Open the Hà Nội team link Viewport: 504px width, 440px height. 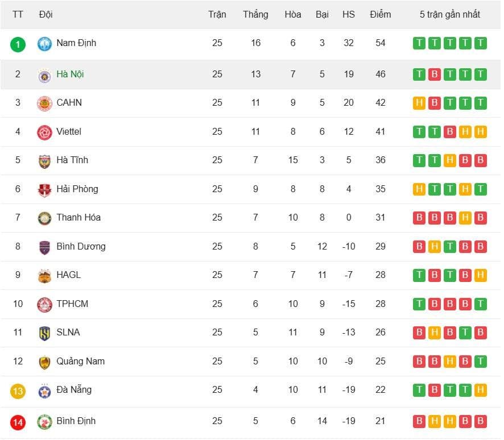70,74
